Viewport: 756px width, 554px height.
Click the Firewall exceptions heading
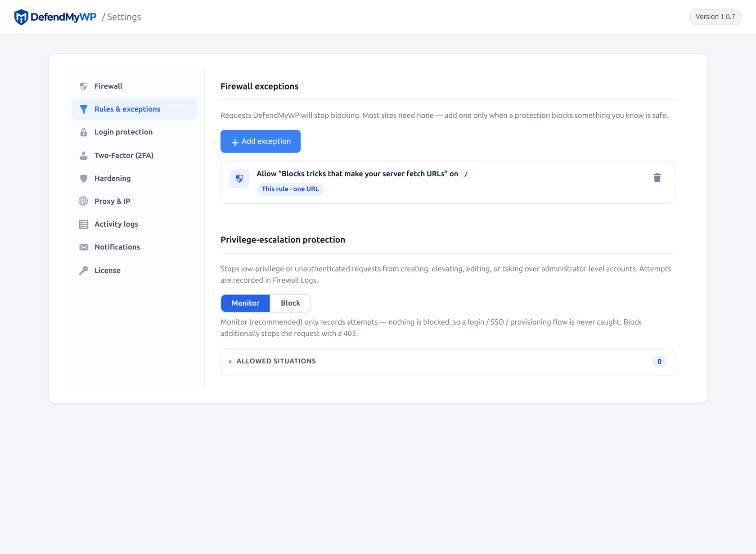pos(260,87)
